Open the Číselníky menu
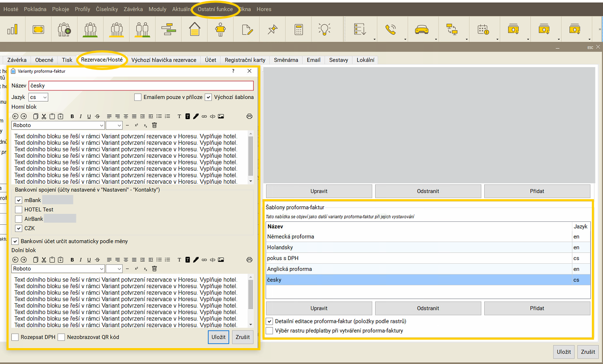This screenshot has width=603, height=364. [x=107, y=9]
